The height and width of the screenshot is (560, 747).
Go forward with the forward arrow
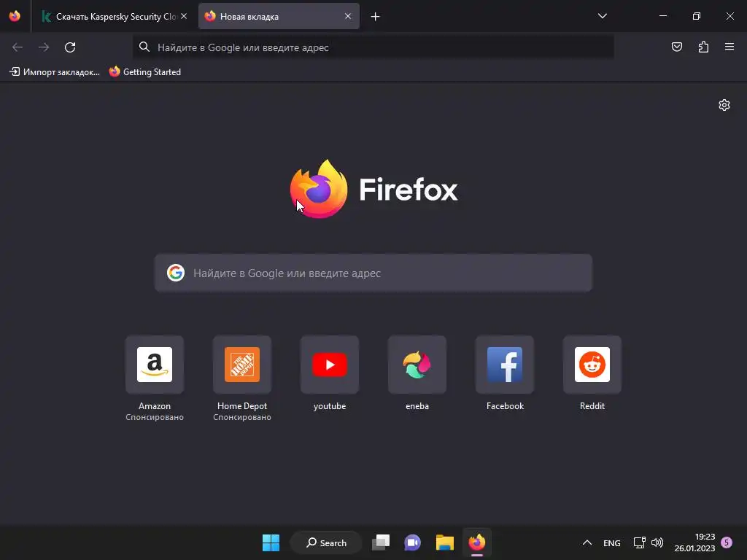(44, 47)
